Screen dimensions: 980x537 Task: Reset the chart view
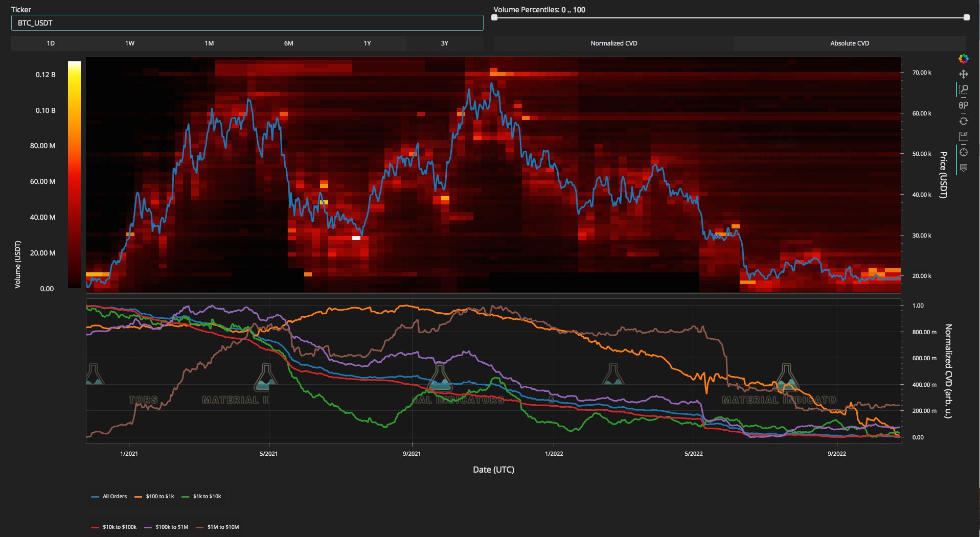click(x=963, y=121)
